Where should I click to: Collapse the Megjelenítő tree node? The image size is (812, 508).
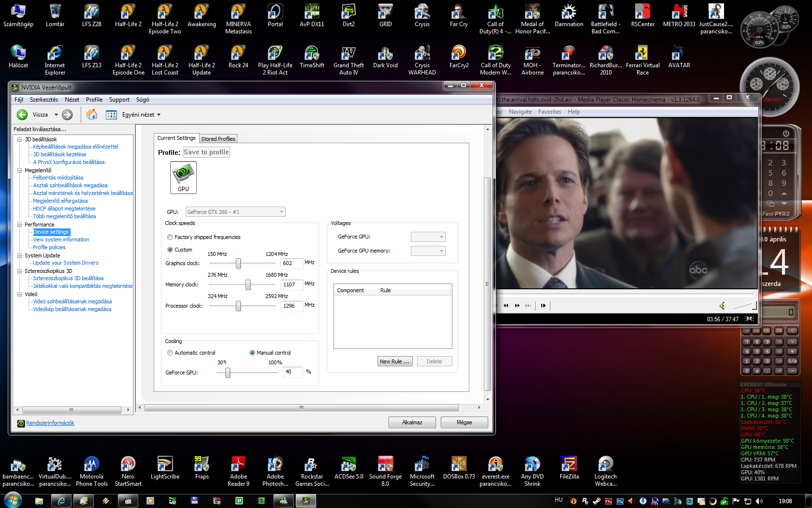(20, 170)
